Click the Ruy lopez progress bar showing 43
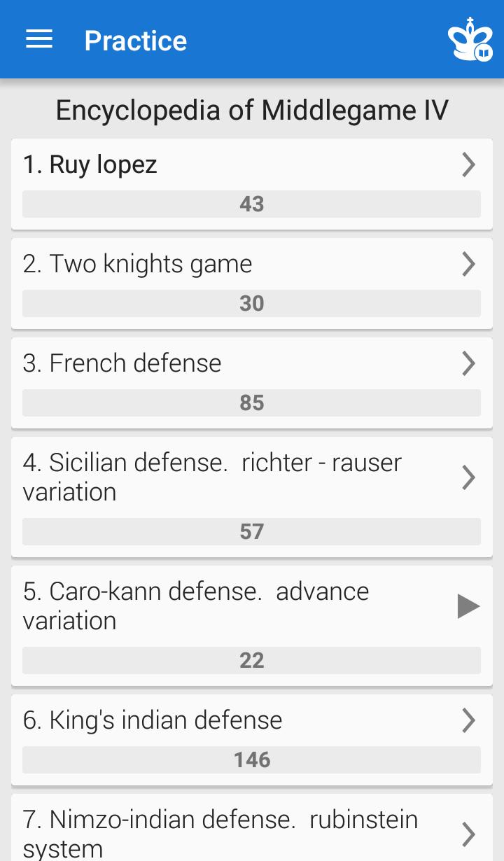The height and width of the screenshot is (861, 504). point(251,204)
